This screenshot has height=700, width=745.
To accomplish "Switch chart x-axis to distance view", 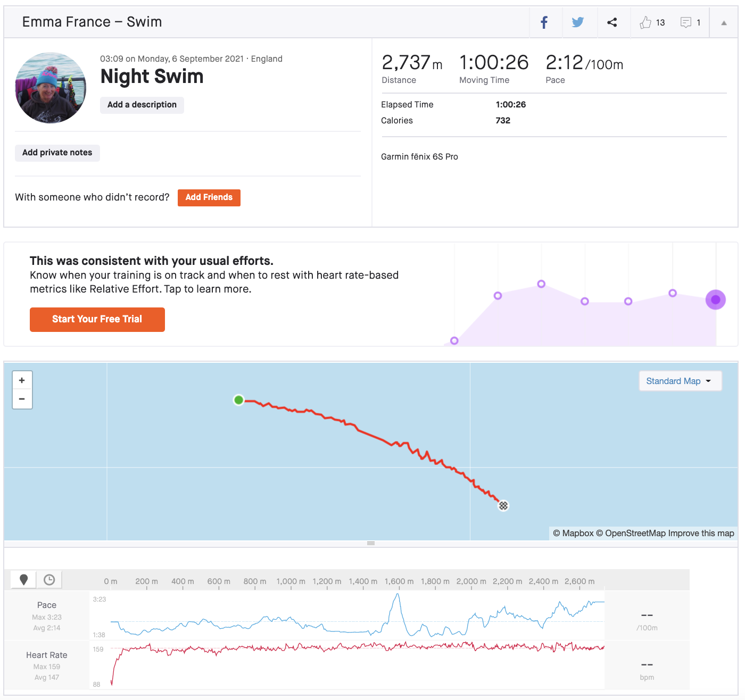I will tap(23, 579).
